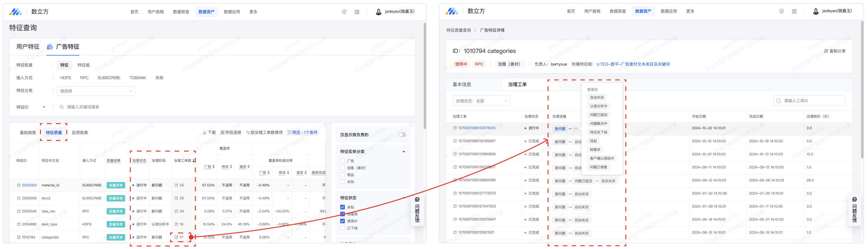Screen dimensions: 868x249
Task: Click the 筛选：1个条件 filter button
Action: [x=302, y=133]
